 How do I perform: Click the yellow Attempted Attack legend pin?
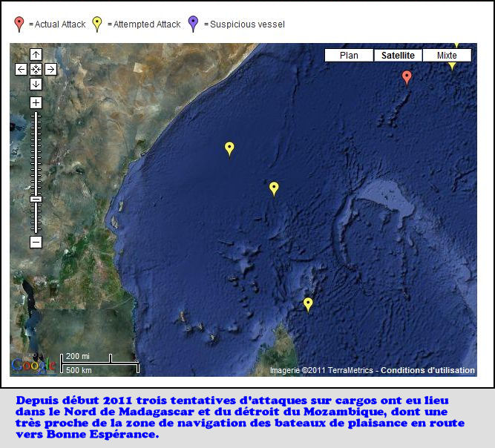pos(97,24)
